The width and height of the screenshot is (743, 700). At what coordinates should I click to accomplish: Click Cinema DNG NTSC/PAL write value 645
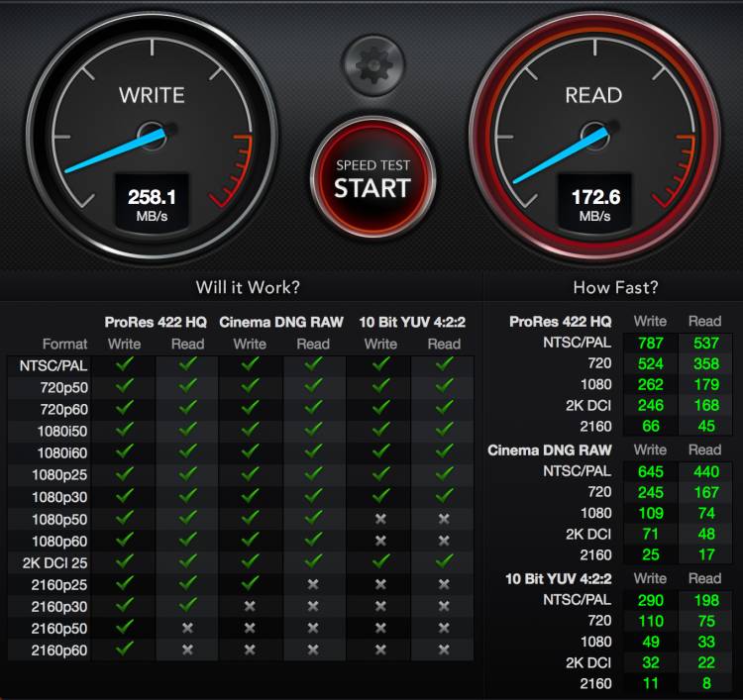651,471
